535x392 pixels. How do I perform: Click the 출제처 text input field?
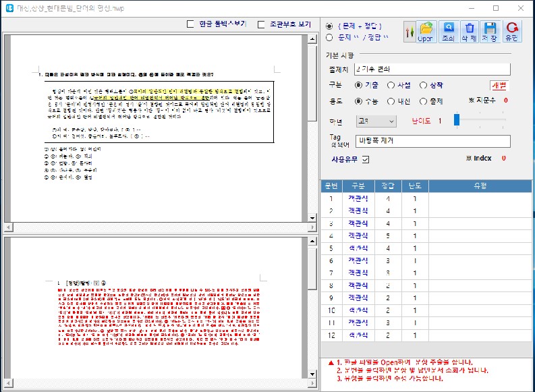[432, 69]
